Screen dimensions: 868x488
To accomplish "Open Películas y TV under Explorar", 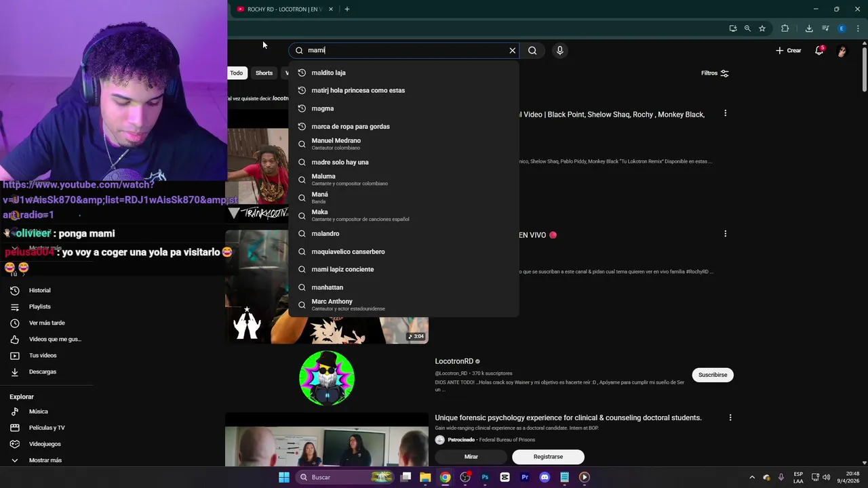I will click(x=46, y=428).
